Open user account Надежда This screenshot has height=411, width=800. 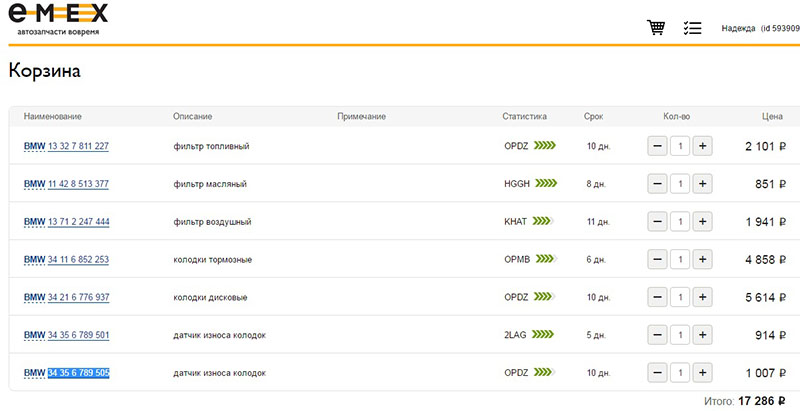(760, 29)
